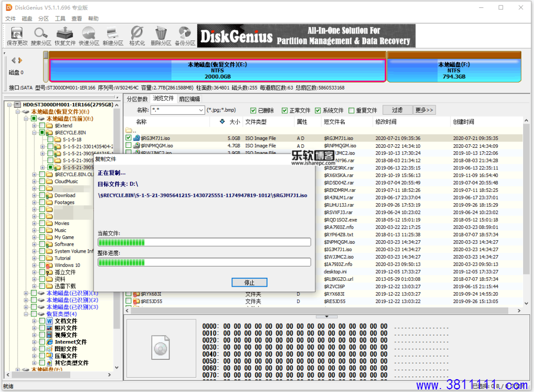
Task: Click the 停止 stop button
Action: (249, 282)
